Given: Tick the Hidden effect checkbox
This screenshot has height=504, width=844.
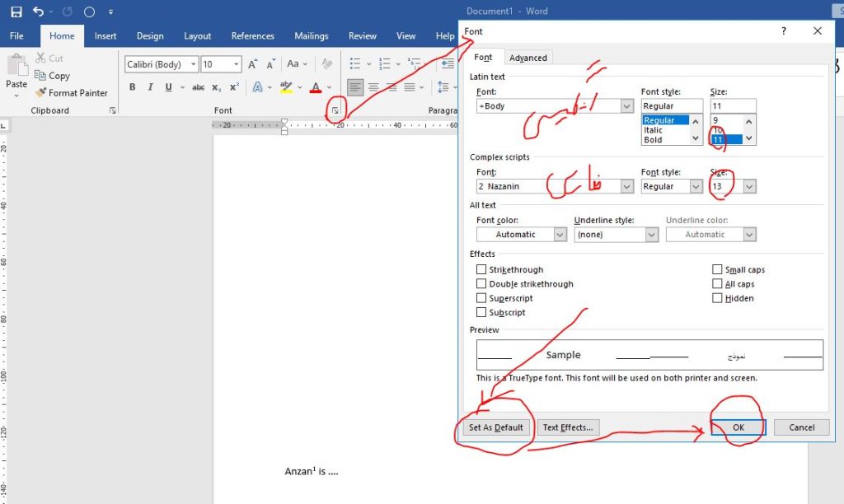Looking at the screenshot, I should click(718, 298).
